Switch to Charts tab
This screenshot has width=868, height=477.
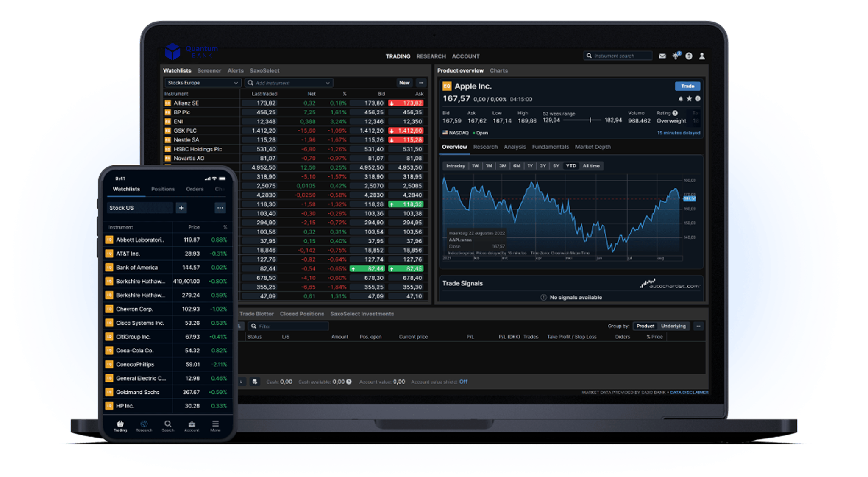point(498,70)
